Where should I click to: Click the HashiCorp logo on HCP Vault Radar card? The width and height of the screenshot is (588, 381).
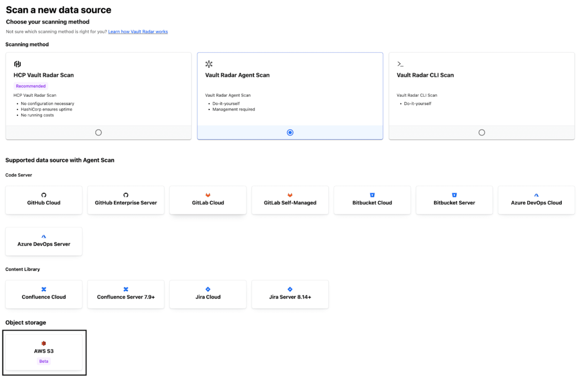(17, 64)
